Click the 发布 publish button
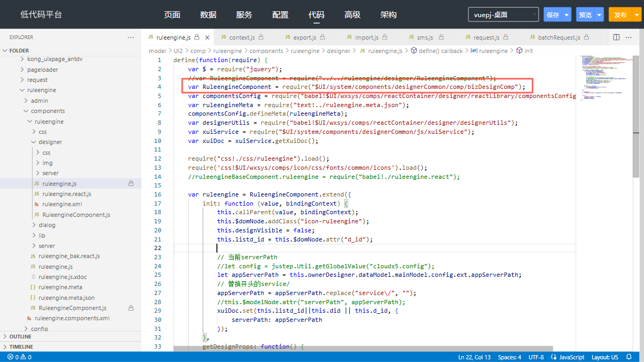 tap(620, 15)
